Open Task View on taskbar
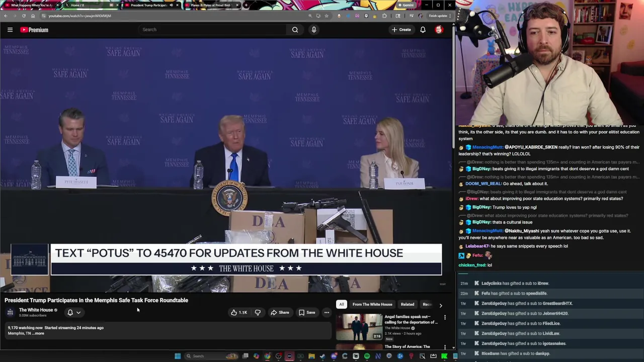Screen dimensions: 644x362 (x=245, y=356)
